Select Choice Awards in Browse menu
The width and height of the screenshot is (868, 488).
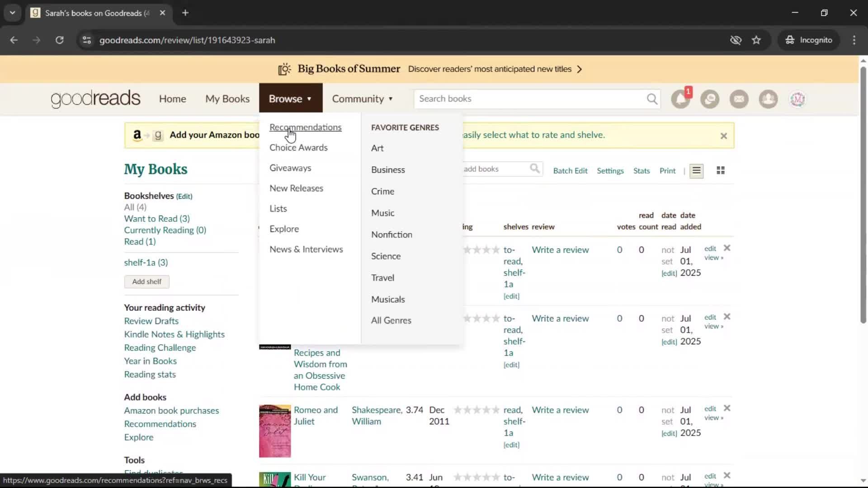pos(298,148)
